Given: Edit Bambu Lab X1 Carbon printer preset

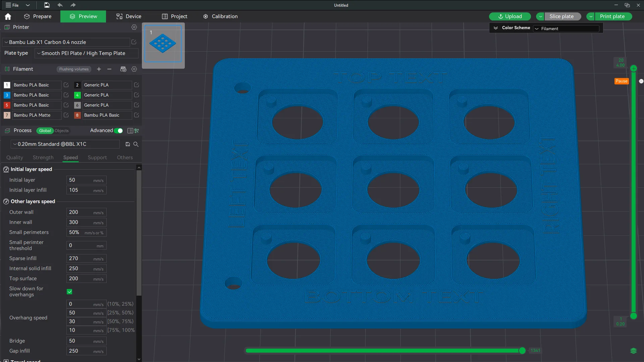Looking at the screenshot, I should [x=134, y=42].
